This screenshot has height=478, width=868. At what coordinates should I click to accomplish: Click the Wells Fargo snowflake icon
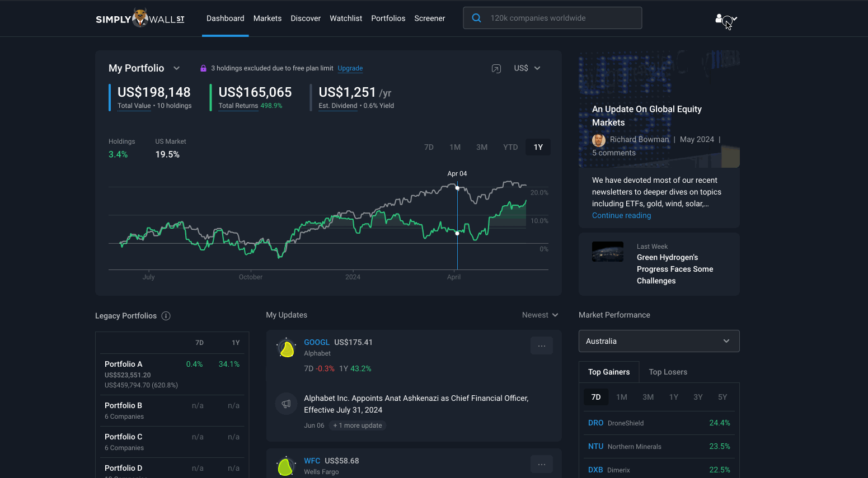[286, 466]
